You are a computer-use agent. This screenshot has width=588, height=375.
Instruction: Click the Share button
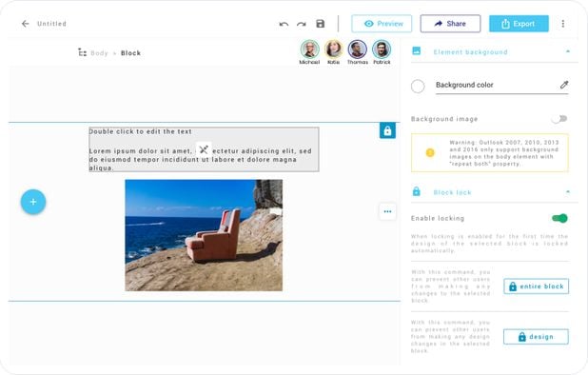450,24
